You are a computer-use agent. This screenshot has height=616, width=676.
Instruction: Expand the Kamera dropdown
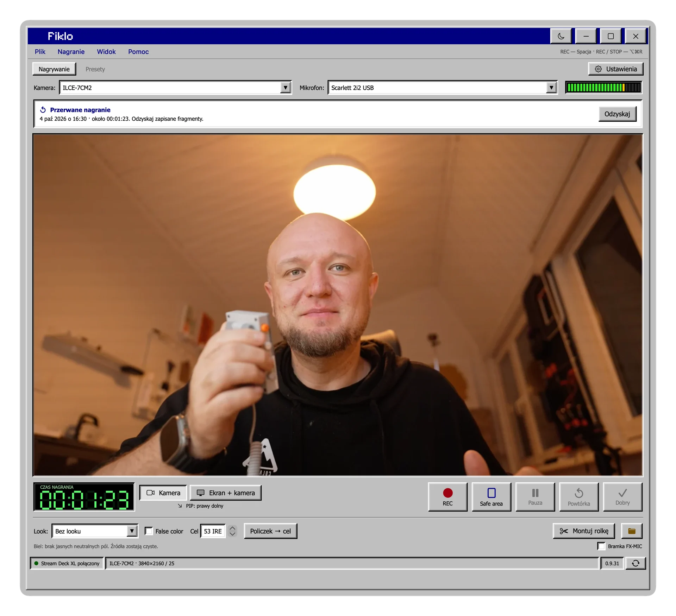click(285, 88)
